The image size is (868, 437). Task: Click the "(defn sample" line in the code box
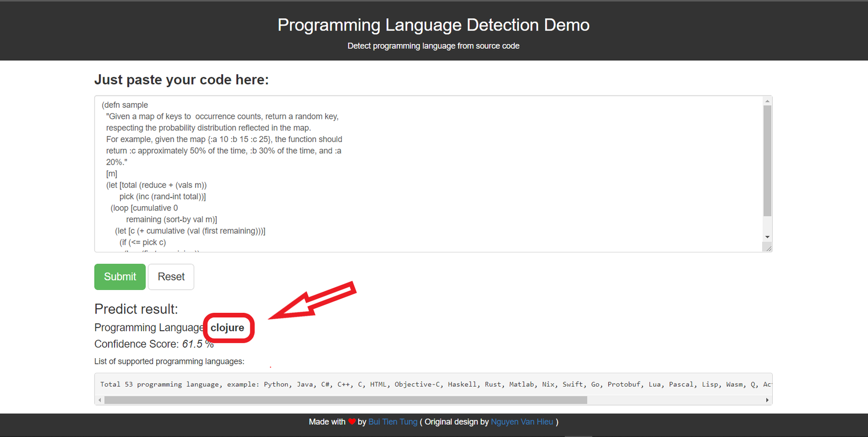125,105
